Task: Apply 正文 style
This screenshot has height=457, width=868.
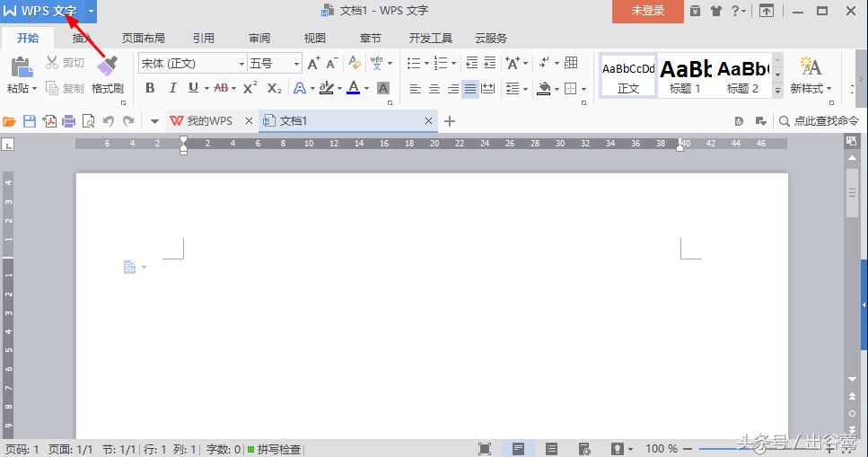Action: (x=628, y=76)
